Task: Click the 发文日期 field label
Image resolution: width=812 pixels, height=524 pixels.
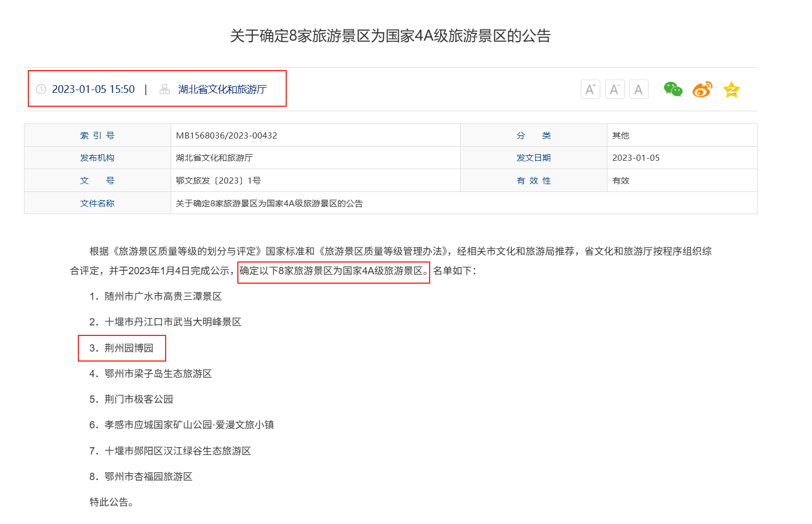Action: click(534, 157)
